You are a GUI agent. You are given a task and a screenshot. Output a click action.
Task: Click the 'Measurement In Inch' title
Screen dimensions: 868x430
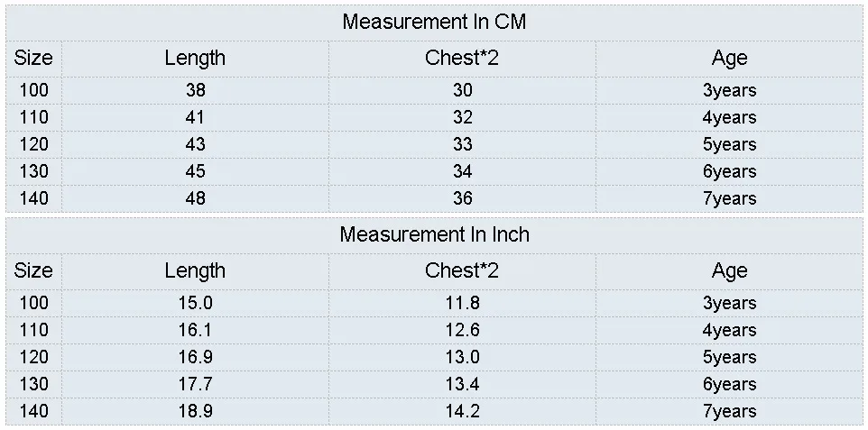click(434, 234)
